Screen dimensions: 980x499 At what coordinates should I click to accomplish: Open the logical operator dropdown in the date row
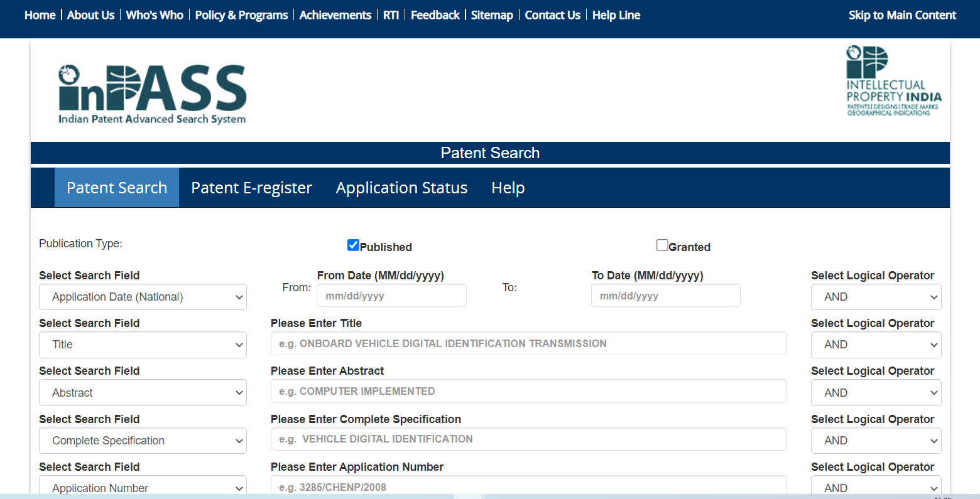[x=876, y=297]
